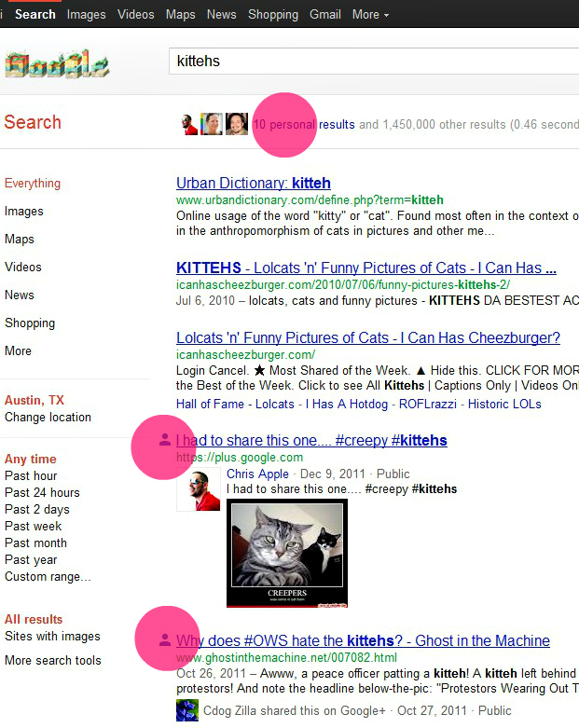Open 'I Can Has Cheezburger?' homepage result
The height and width of the screenshot is (728, 579).
368,337
